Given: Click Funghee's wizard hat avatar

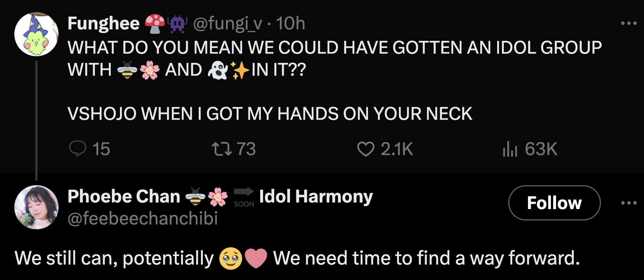Looking at the screenshot, I should coord(36,34).
